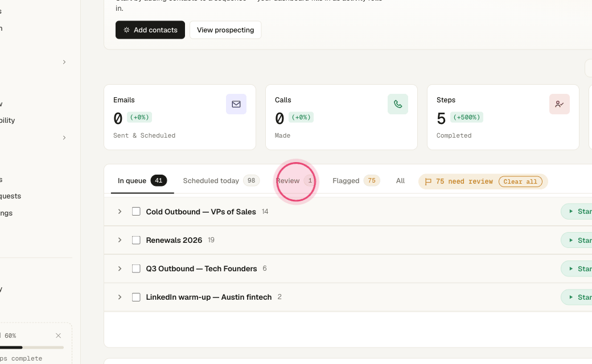Click the LinkedIn warm-up — Austin fintech name
592x364 pixels.
(209, 297)
